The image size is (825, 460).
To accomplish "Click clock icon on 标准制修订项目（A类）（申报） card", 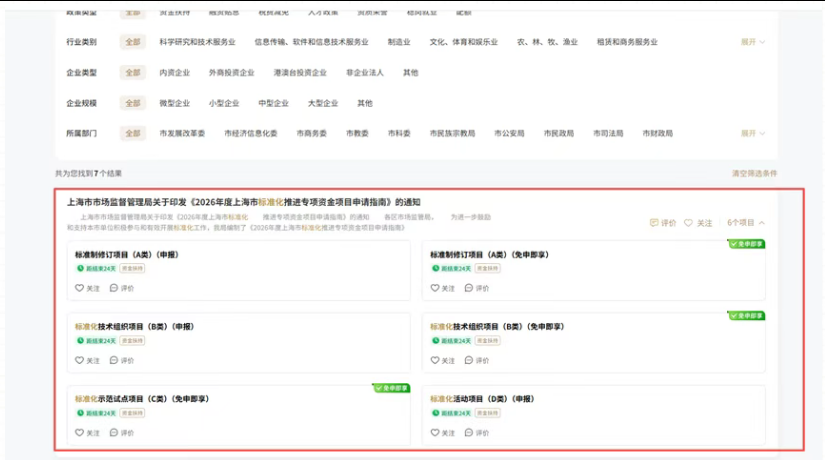I will [x=81, y=268].
